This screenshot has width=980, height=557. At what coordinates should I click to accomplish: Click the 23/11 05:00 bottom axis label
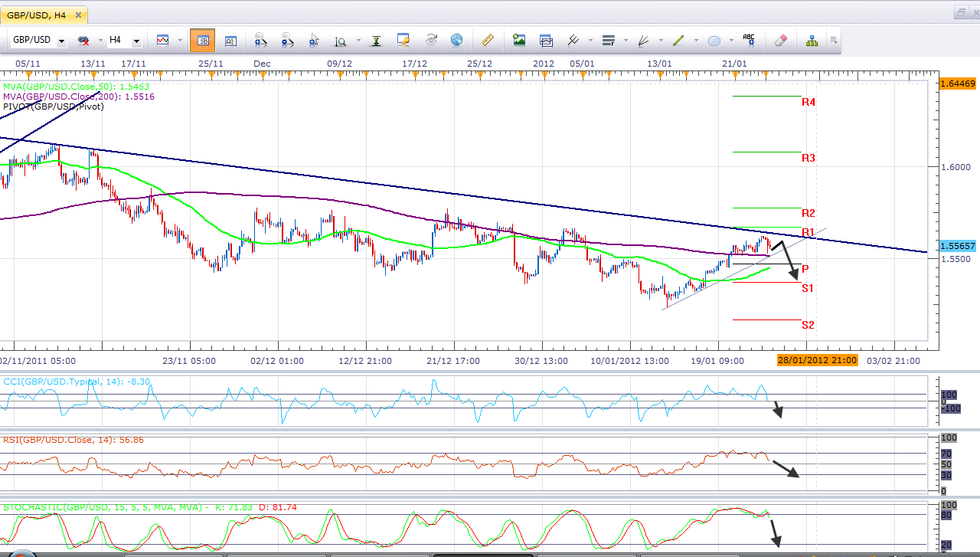(189, 360)
